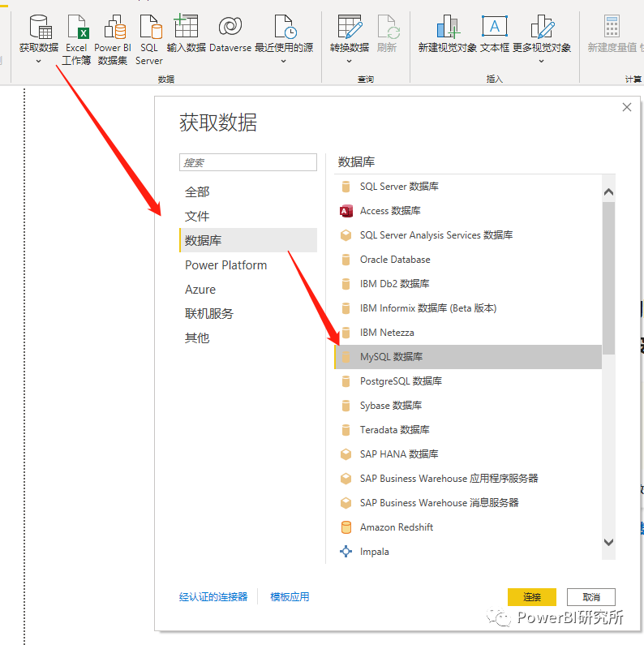The image size is (644, 645).
Task: Open the 经认证的连接器 link
Action: (213, 597)
